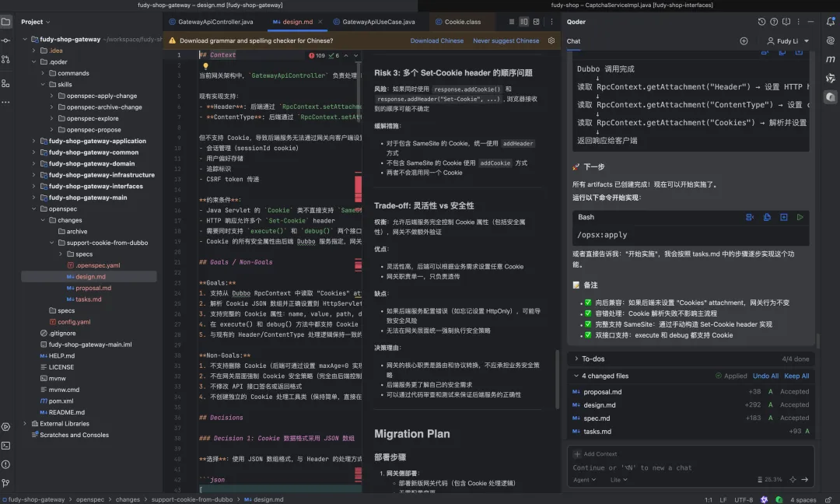
Task: Collapse the 4 changed files section
Action: [x=576, y=376]
